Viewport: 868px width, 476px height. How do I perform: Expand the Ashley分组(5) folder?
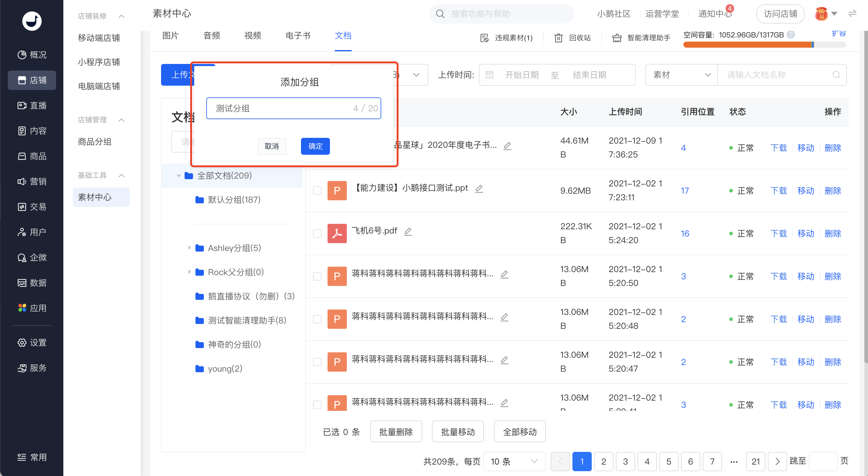tap(189, 248)
